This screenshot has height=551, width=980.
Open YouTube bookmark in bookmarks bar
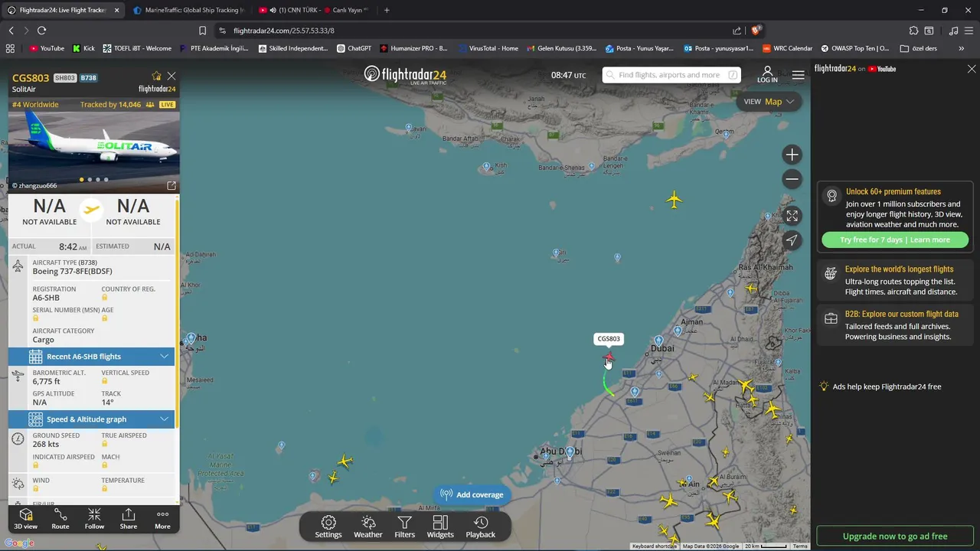(47, 48)
